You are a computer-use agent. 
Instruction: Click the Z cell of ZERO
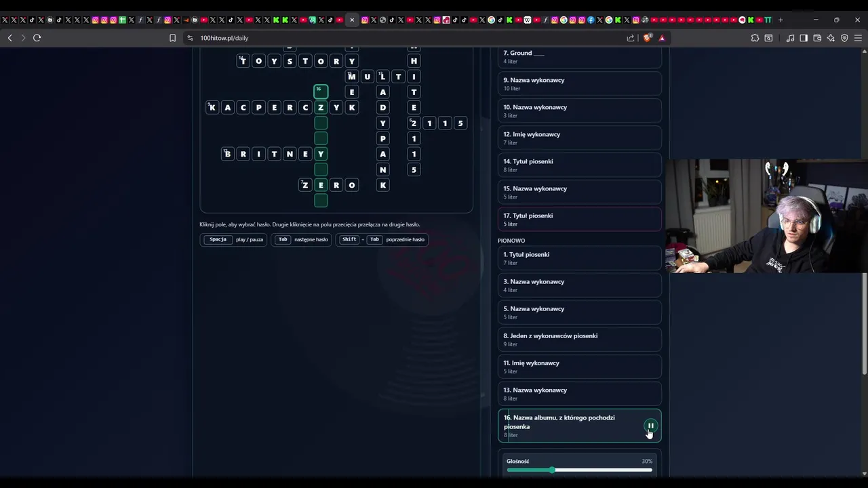pos(305,185)
